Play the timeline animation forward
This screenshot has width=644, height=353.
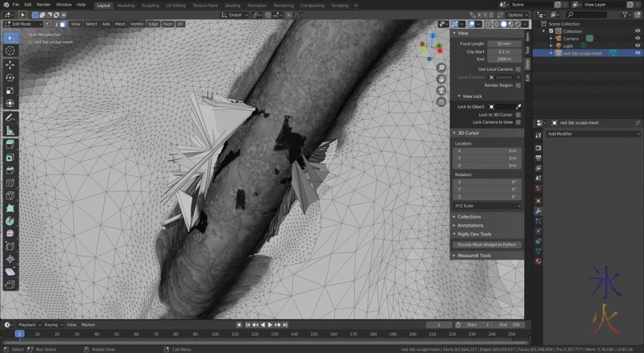[x=269, y=324]
